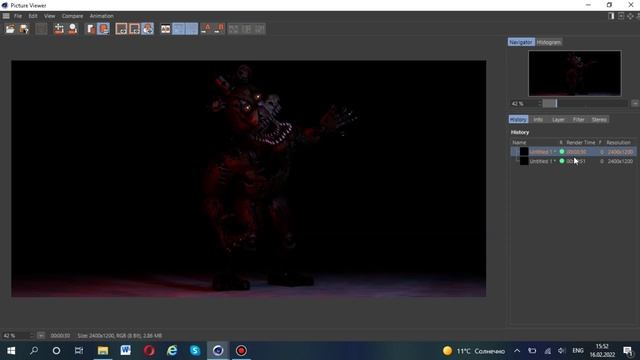Click the AB Compare toolbar icon
Image resolution: width=640 pixels, height=360 pixels.
tap(165, 29)
